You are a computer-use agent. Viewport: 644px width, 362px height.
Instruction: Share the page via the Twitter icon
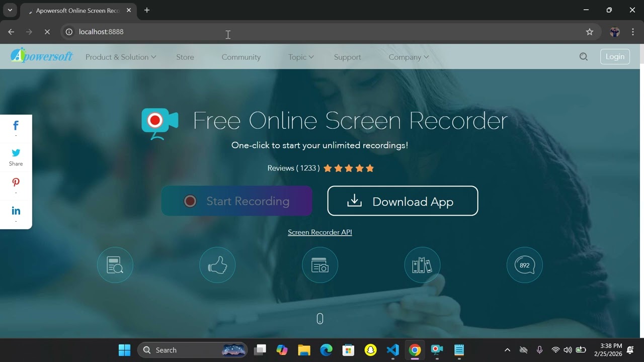pyautogui.click(x=16, y=153)
